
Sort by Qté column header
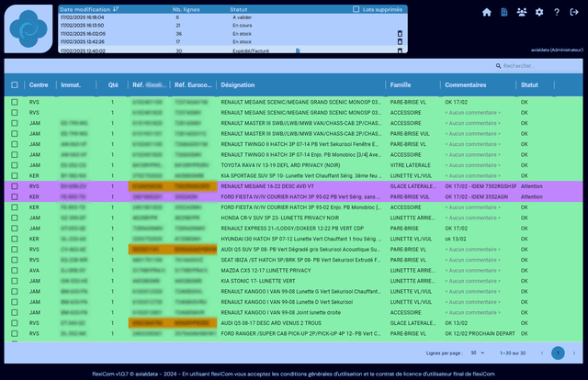113,85
